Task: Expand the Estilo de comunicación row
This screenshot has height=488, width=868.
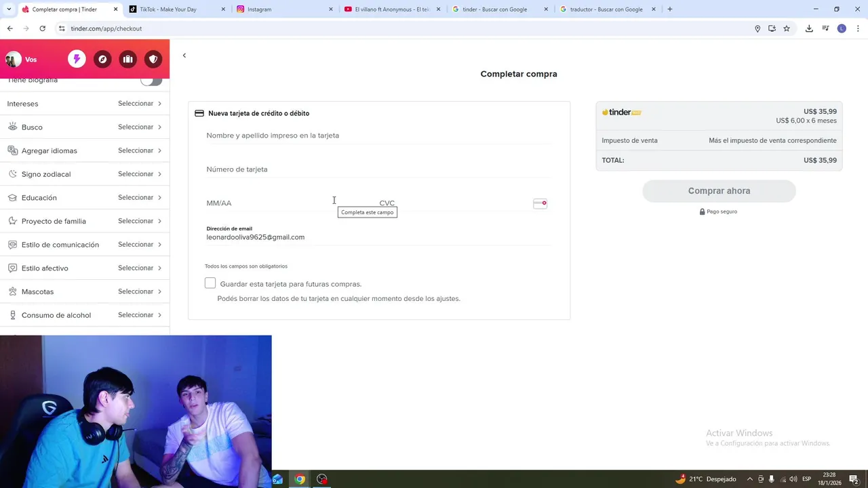Action: pyautogui.click(x=85, y=245)
